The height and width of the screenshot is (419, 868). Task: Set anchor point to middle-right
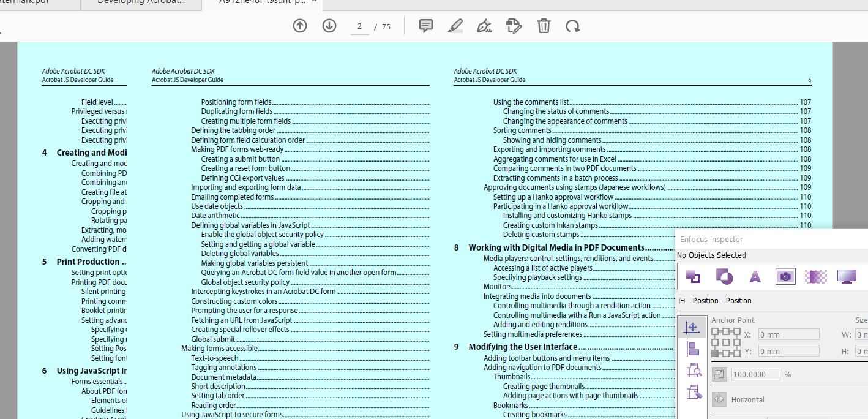(737, 342)
